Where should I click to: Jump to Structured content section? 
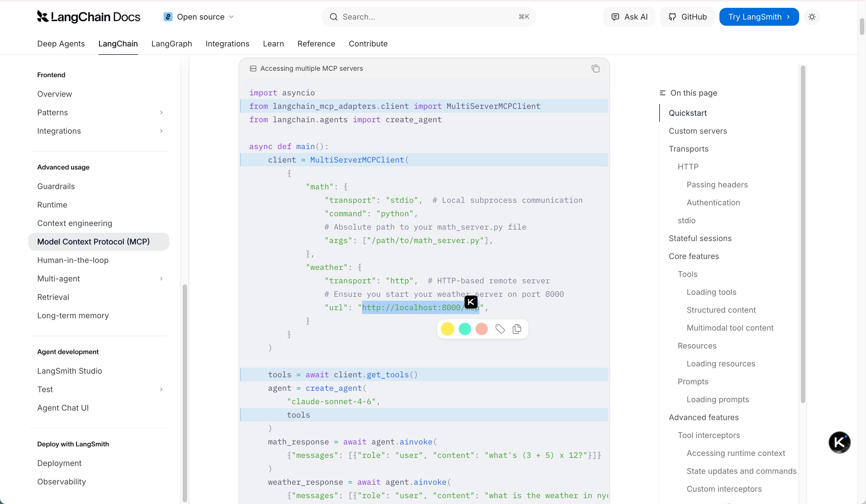click(x=721, y=310)
